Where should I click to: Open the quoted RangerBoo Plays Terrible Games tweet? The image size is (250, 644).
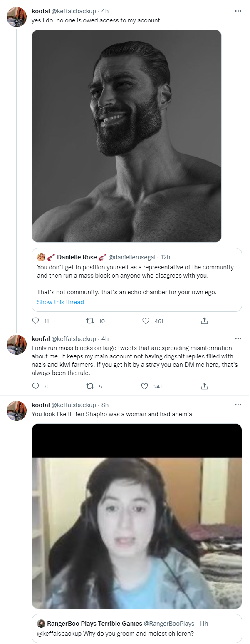click(136, 628)
